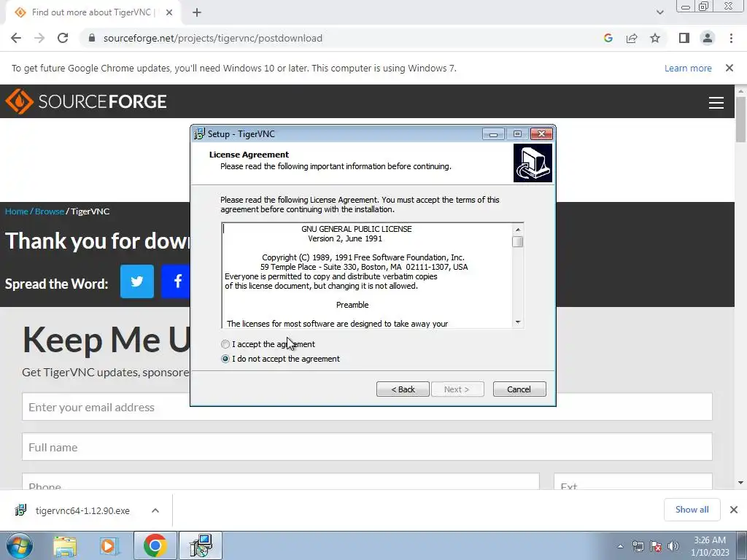747x560 pixels.
Task: Bookmark this page with the star icon
Action: pyautogui.click(x=655, y=38)
